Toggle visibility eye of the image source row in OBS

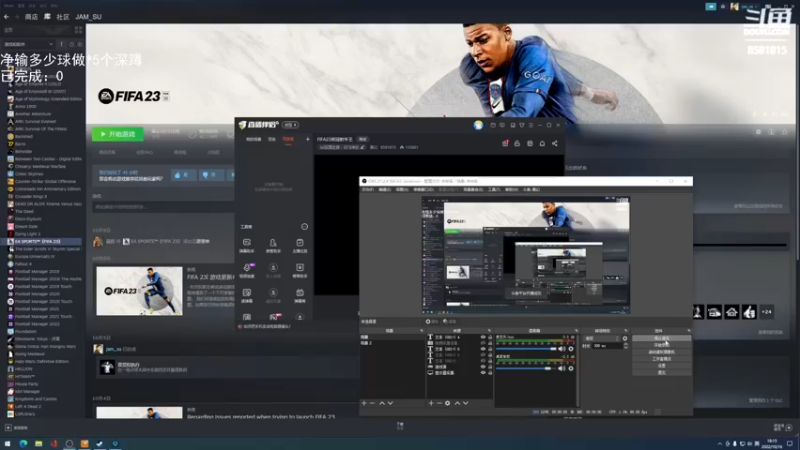click(x=483, y=343)
